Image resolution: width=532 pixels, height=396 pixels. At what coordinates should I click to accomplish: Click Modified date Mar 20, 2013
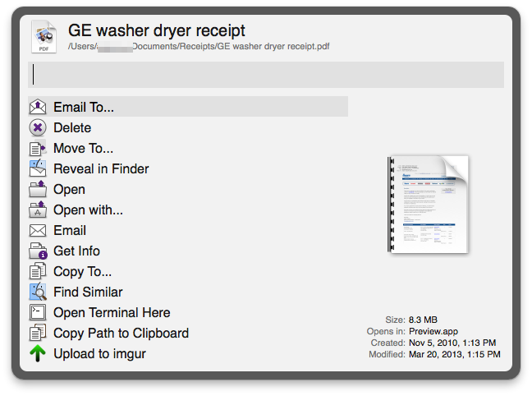(x=455, y=354)
